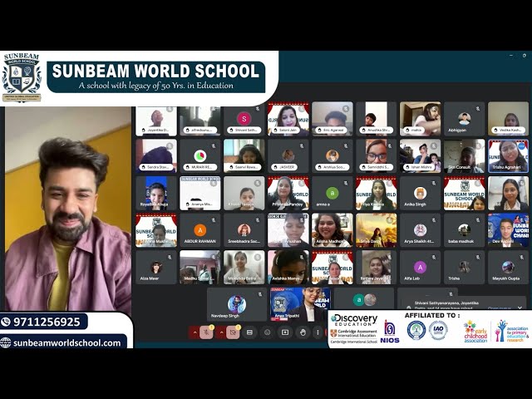Screen dimensions: 532x399
Task: Select the Arya Tripathi video tile
Action: click(300, 304)
